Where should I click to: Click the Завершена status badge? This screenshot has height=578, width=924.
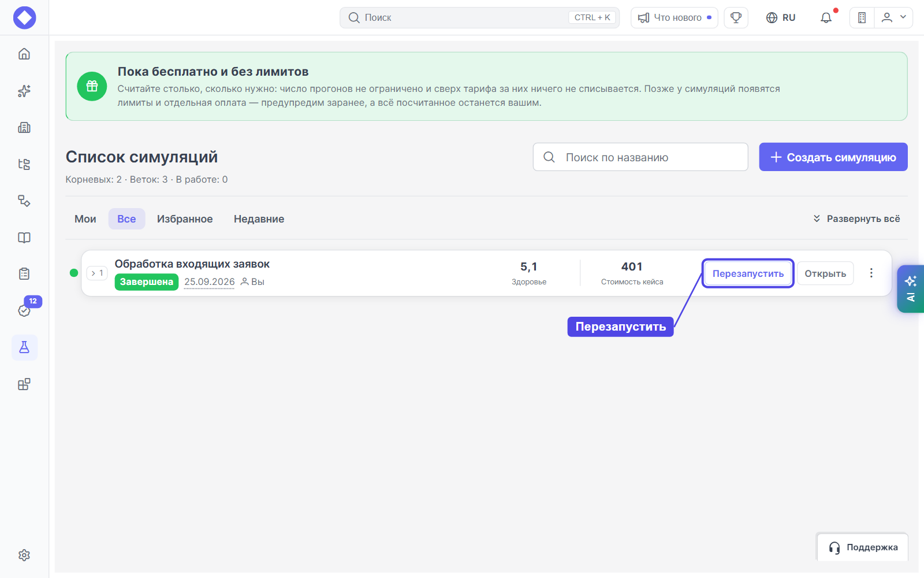click(147, 281)
